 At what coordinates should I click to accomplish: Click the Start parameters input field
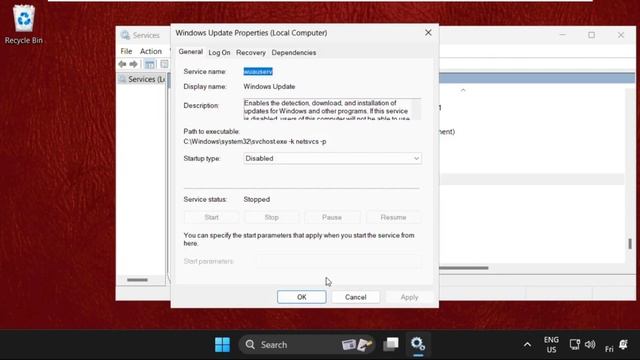[339, 261]
